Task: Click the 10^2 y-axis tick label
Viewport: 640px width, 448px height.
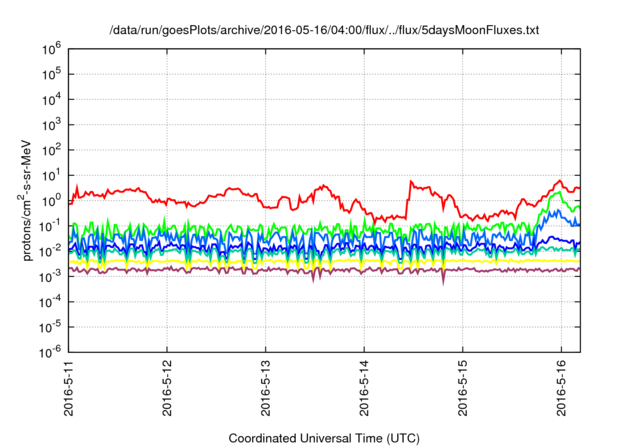Action: pos(51,151)
